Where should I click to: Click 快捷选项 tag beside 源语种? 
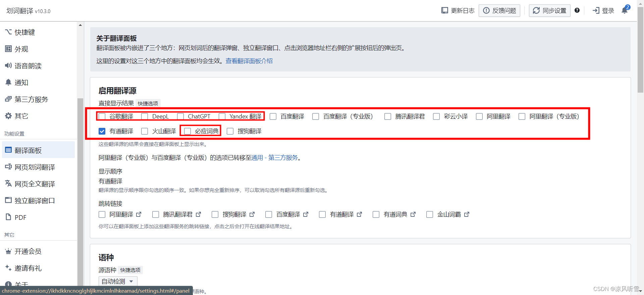pyautogui.click(x=130, y=270)
